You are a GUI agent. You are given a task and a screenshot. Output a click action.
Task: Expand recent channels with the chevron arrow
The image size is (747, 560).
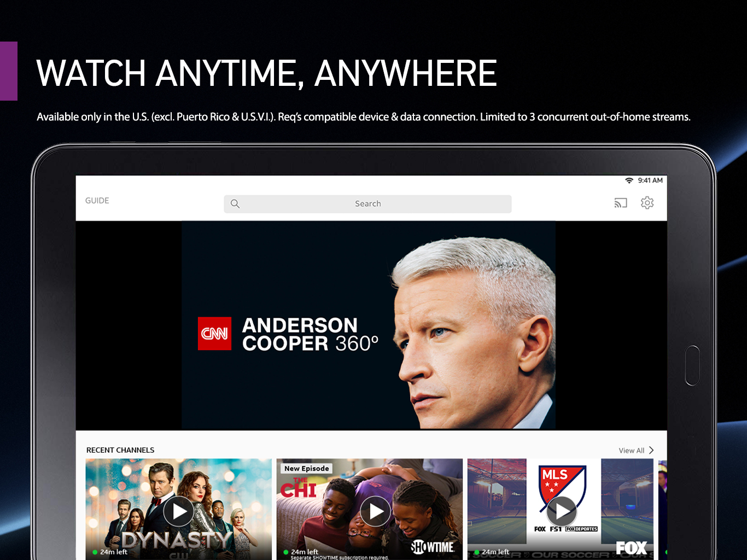[x=651, y=451]
